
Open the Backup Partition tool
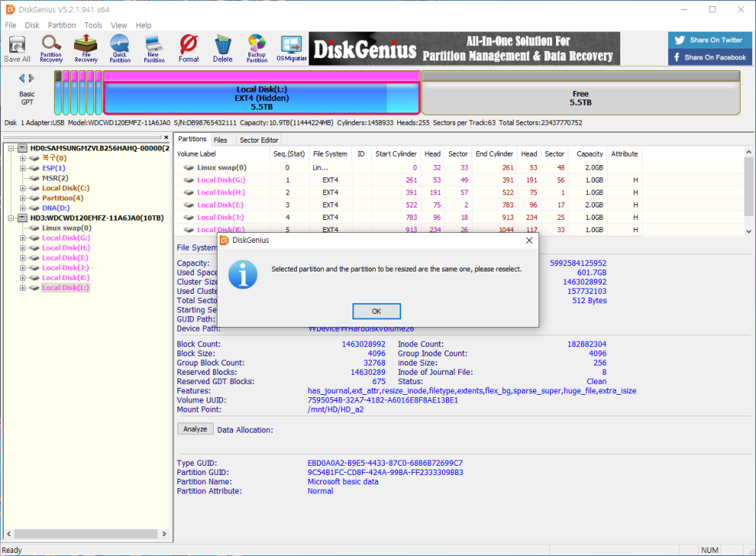[257, 49]
